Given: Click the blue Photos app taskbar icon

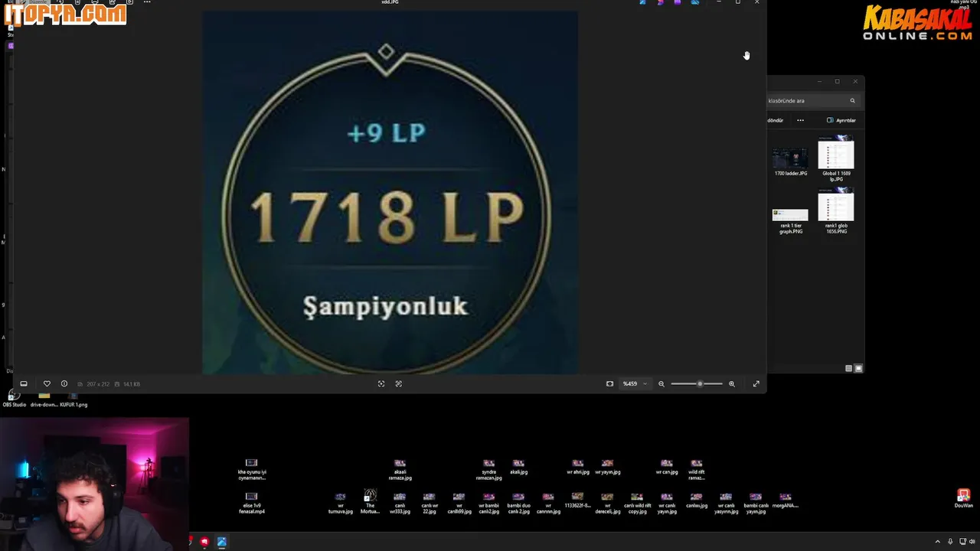Looking at the screenshot, I should click(x=221, y=542).
